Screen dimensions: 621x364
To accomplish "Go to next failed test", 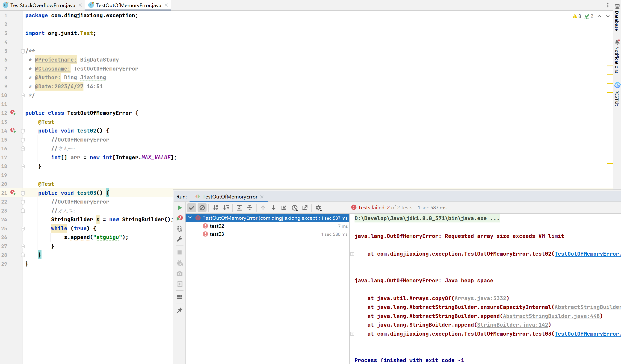I will [x=274, y=208].
